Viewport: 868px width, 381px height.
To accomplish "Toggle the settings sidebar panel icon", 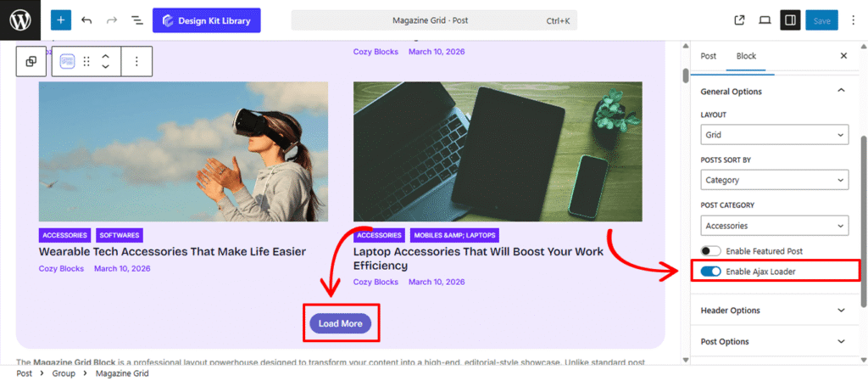I will pyautogui.click(x=790, y=20).
